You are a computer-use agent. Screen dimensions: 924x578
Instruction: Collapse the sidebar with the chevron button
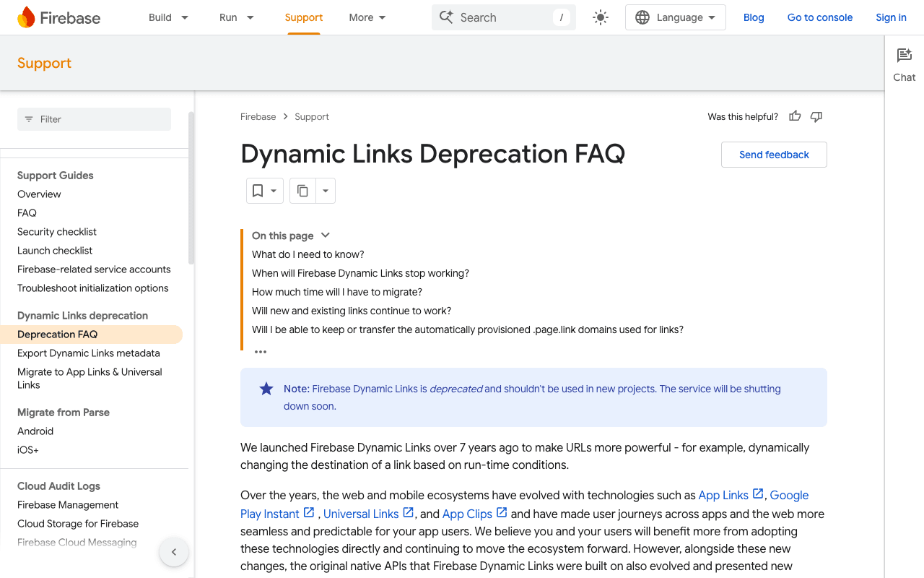[174, 552]
